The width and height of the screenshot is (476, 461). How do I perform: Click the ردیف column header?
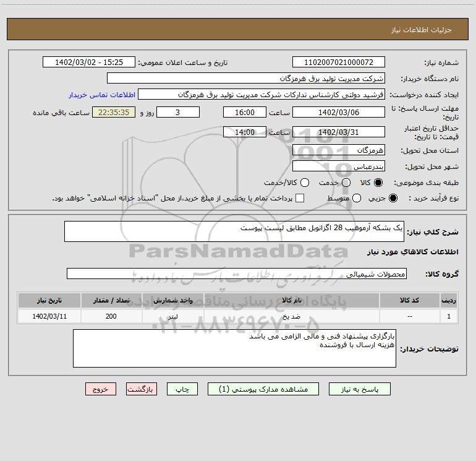click(x=449, y=300)
